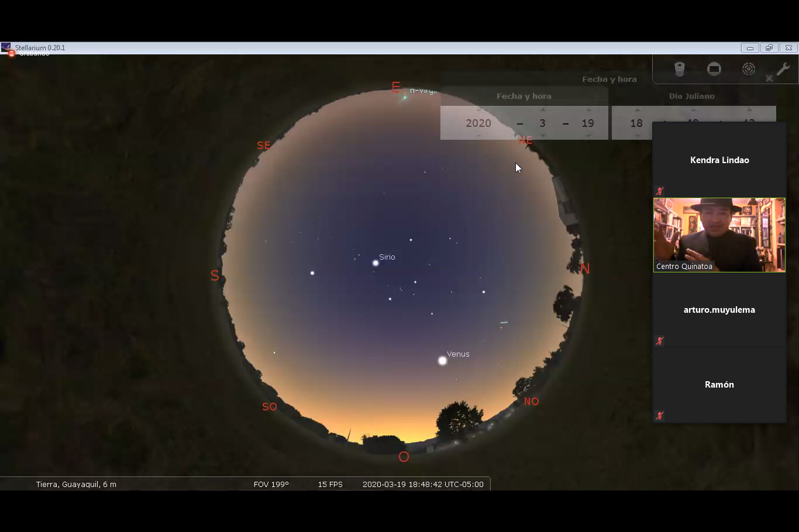799x532 pixels.
Task: Open ocular settings with wrench icon
Action: click(x=783, y=69)
